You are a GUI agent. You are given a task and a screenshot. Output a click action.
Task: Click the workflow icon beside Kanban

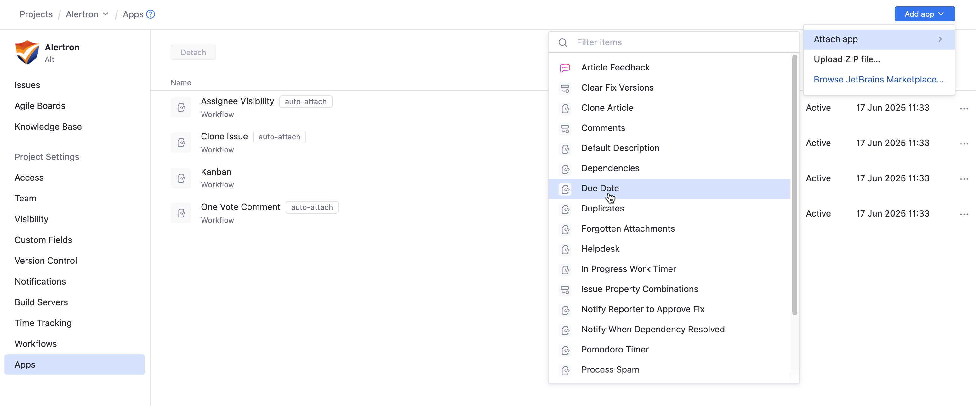pos(181,178)
